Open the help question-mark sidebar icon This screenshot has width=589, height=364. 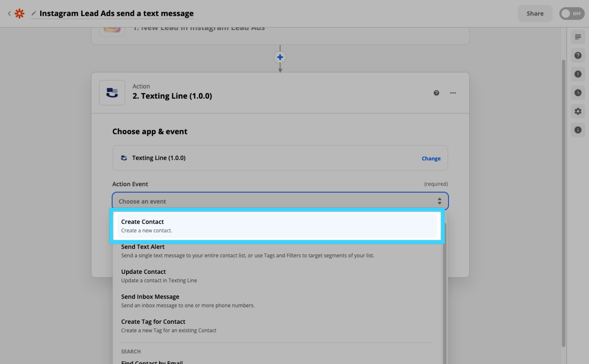click(x=578, y=55)
